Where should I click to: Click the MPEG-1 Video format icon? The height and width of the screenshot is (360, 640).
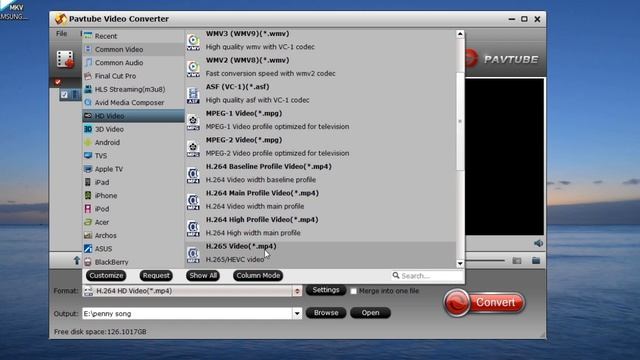[193, 122]
